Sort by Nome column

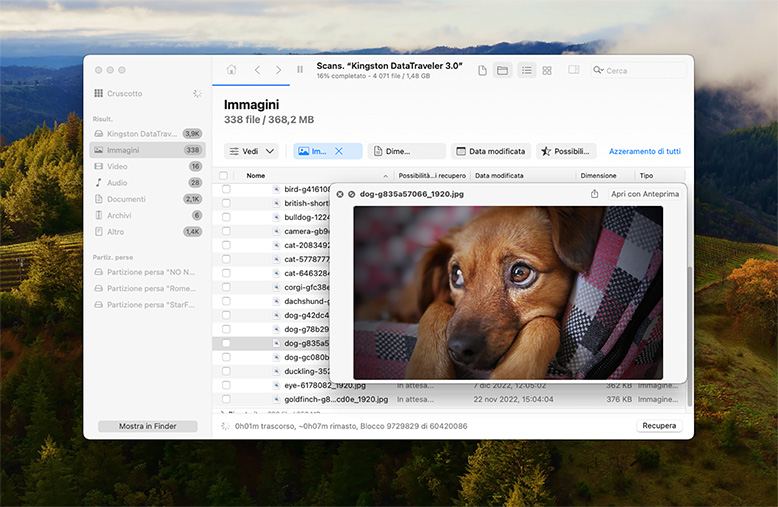tap(256, 176)
